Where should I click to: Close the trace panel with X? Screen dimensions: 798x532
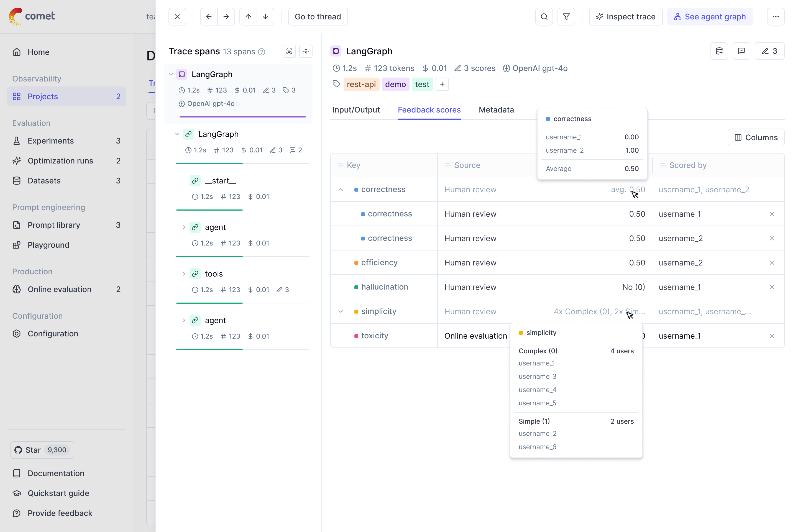pos(177,17)
